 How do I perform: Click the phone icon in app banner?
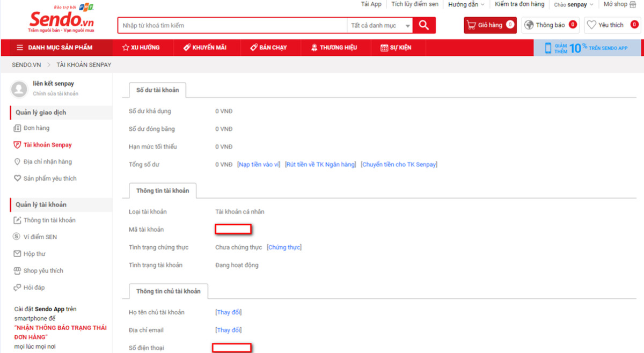[548, 48]
